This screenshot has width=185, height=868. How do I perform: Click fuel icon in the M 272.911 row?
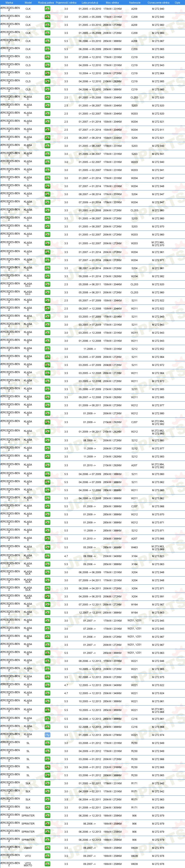click(x=47, y=130)
